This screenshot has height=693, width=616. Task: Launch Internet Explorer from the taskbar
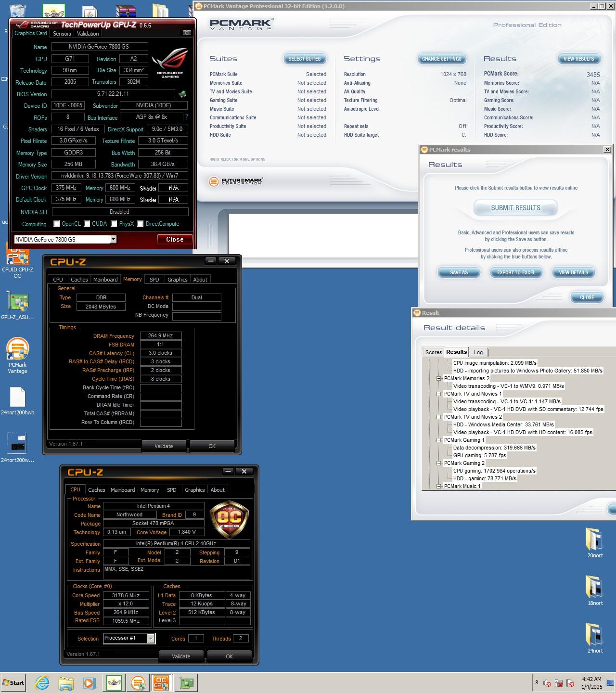[42, 683]
